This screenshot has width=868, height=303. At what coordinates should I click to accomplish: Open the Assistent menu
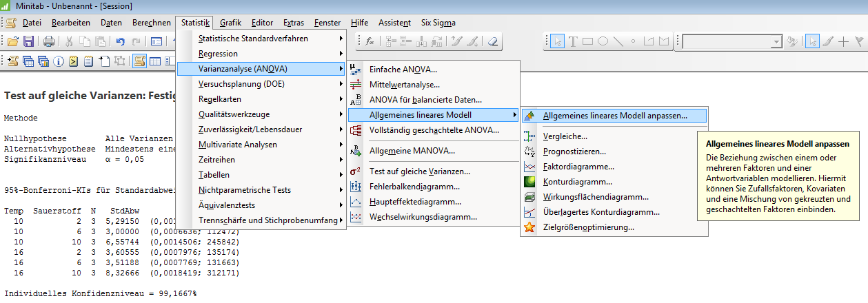pos(395,23)
